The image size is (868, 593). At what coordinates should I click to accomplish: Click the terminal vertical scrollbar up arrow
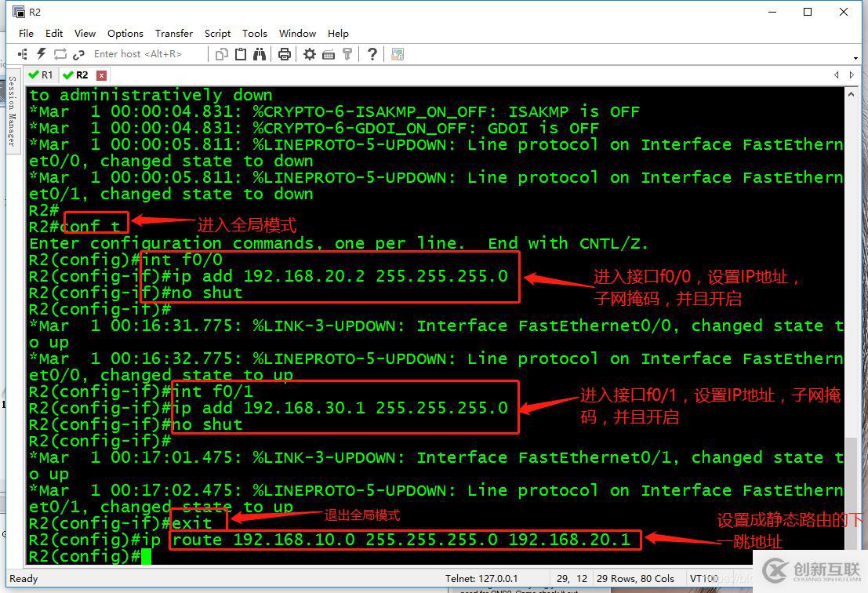pyautogui.click(x=851, y=93)
